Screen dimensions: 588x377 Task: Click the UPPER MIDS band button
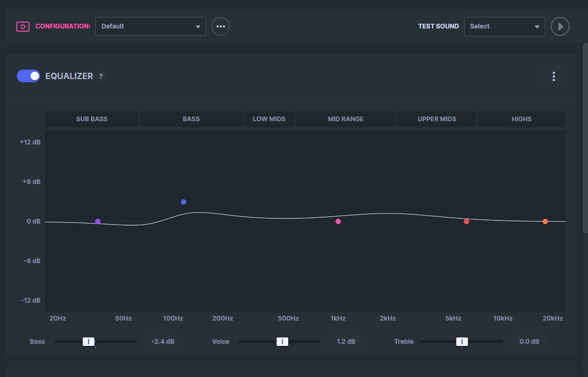[437, 119]
